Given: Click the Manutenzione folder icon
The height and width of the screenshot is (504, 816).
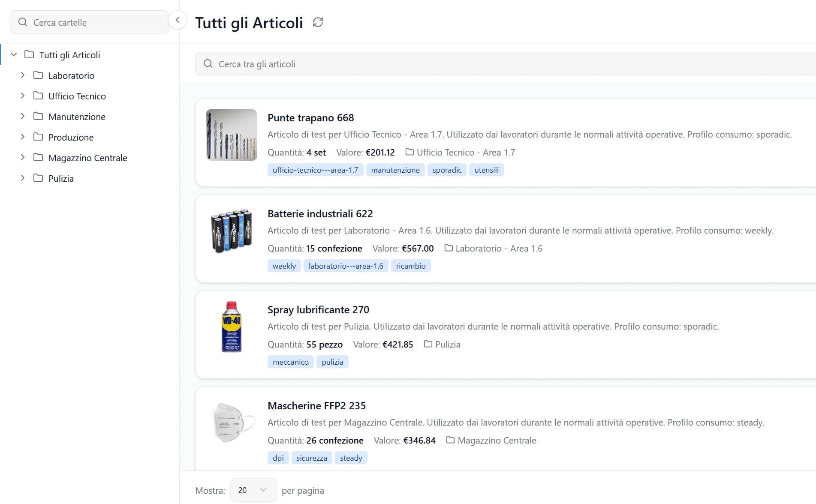Looking at the screenshot, I should point(38,116).
